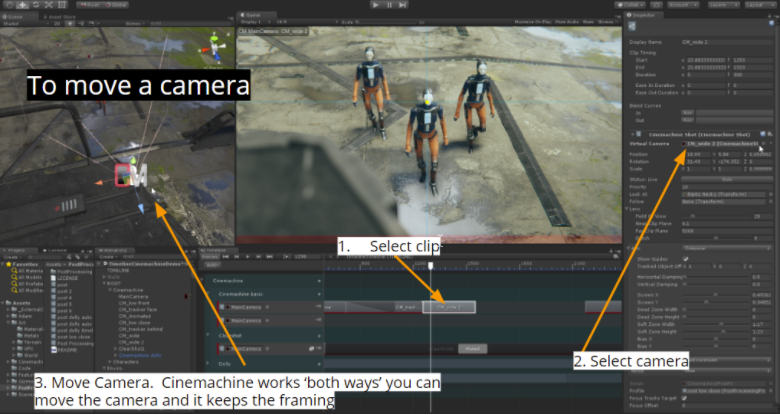Select the Scale tool in toolbar
Image resolution: width=780 pixels, height=415 pixels.
(x=47, y=5)
